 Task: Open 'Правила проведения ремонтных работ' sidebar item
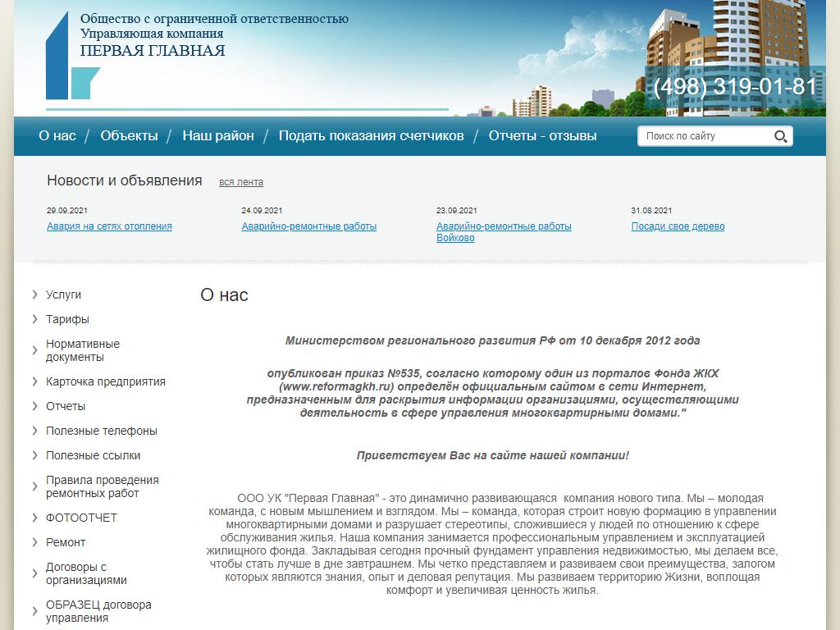click(x=102, y=486)
